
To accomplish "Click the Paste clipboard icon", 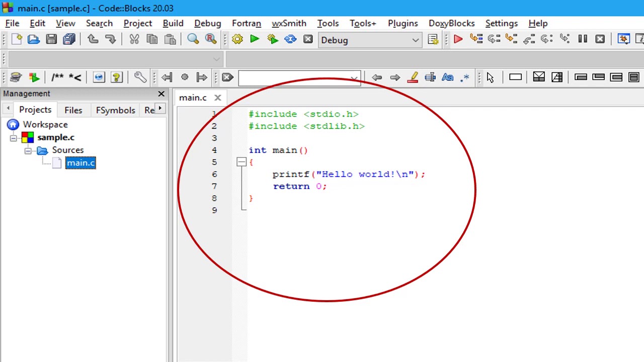I will coord(170,40).
